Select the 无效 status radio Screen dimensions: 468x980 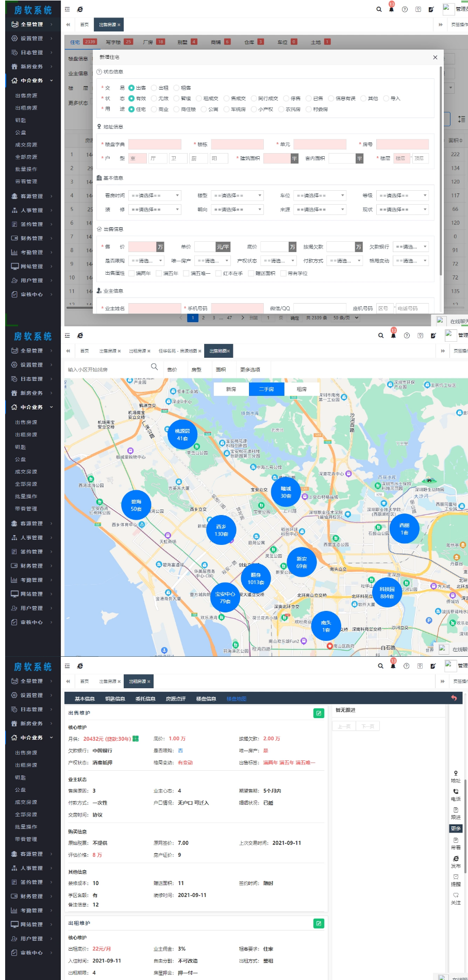click(154, 98)
